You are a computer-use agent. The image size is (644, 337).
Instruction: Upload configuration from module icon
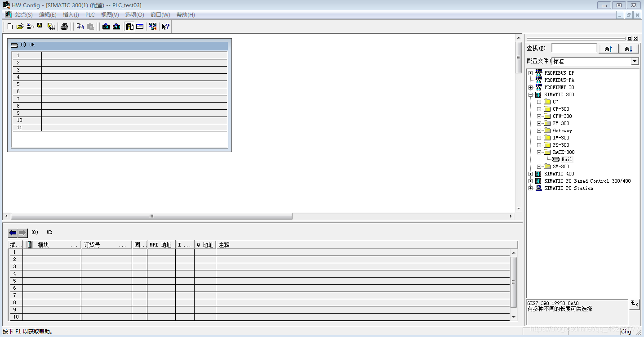[116, 27]
